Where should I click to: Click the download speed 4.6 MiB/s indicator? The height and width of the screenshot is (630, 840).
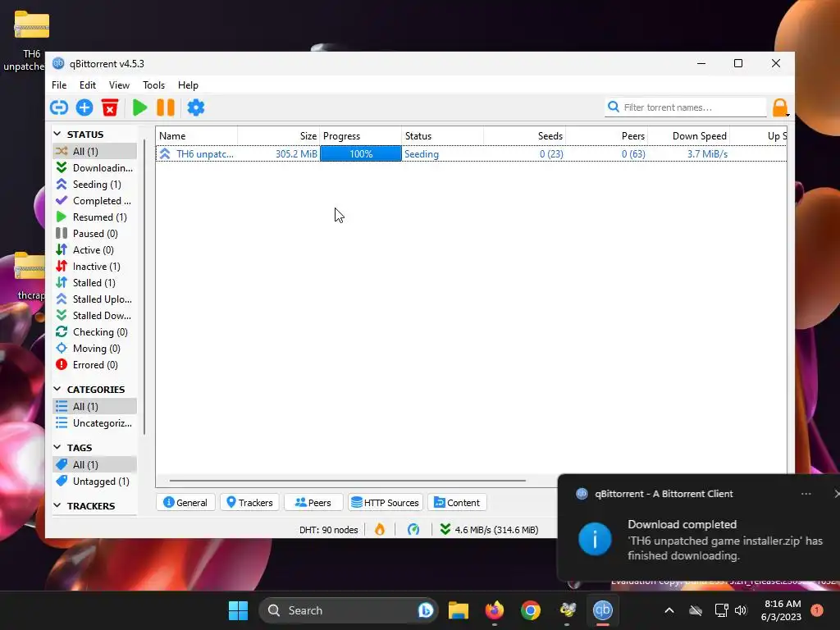(489, 530)
